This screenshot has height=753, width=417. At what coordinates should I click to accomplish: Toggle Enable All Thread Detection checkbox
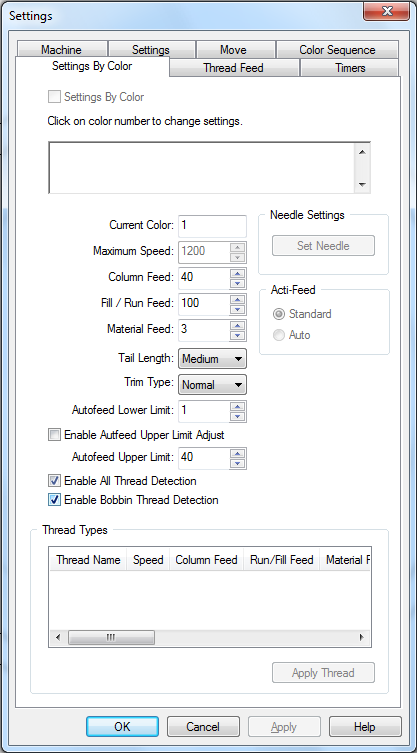(x=55, y=481)
